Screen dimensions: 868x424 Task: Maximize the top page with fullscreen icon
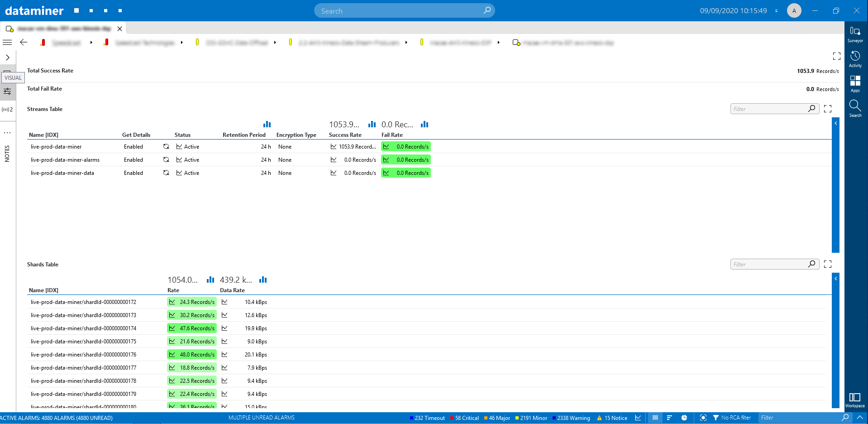point(836,56)
